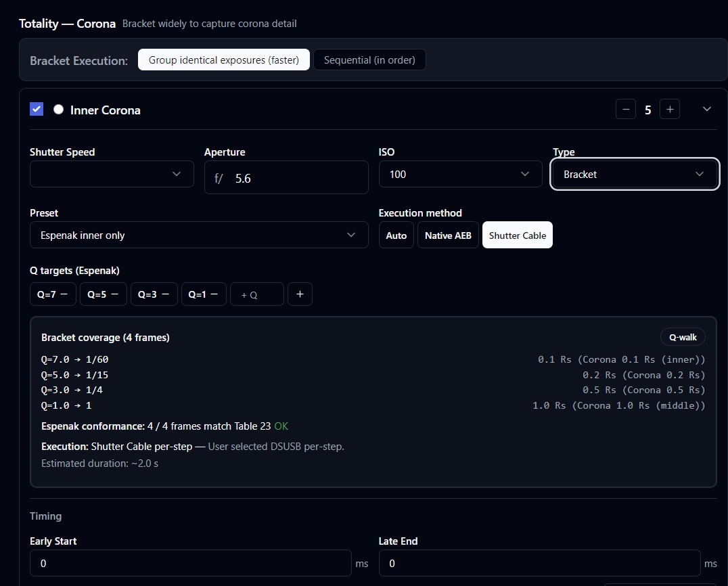Click 1.0 Rs (Corona 1.0 Rs (middle)) text
The width and height of the screenshot is (728, 586).
tap(618, 405)
